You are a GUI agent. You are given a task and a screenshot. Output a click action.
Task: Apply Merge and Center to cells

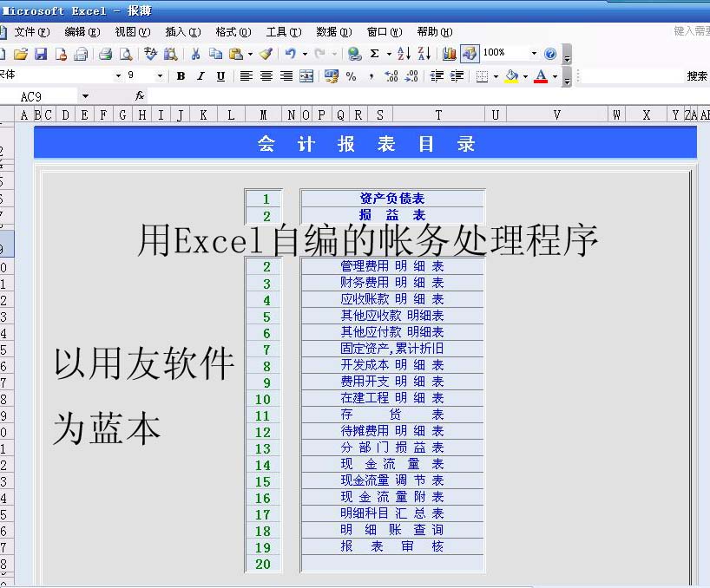pos(306,76)
